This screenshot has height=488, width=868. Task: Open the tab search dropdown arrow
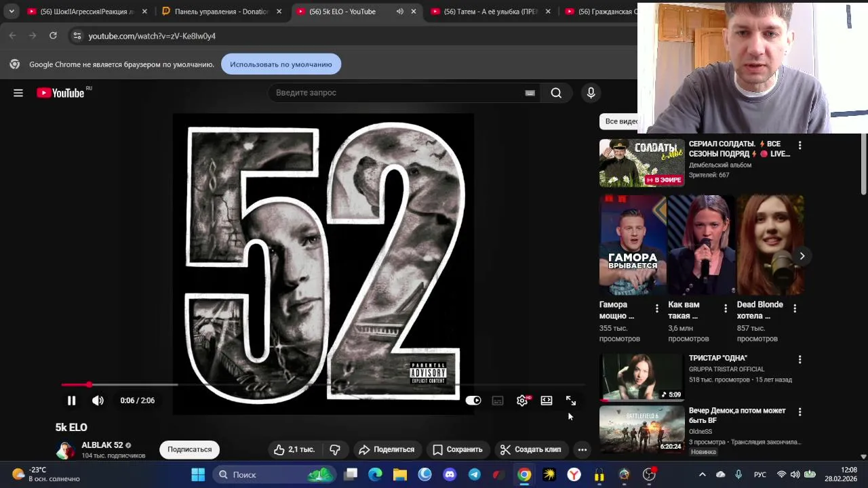point(11,12)
